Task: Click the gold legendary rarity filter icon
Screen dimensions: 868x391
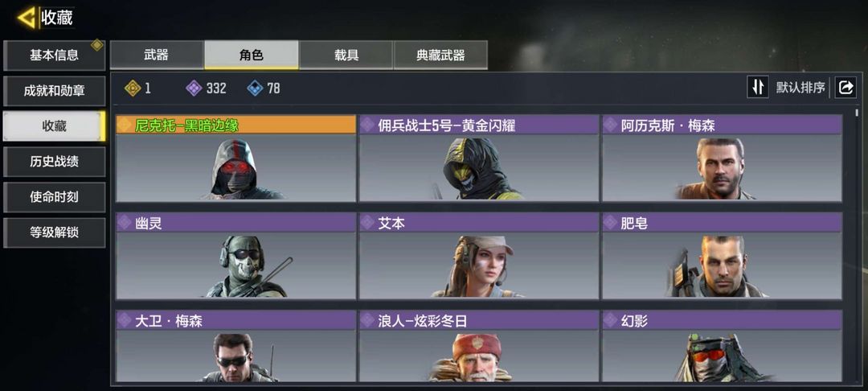Action: tap(133, 88)
